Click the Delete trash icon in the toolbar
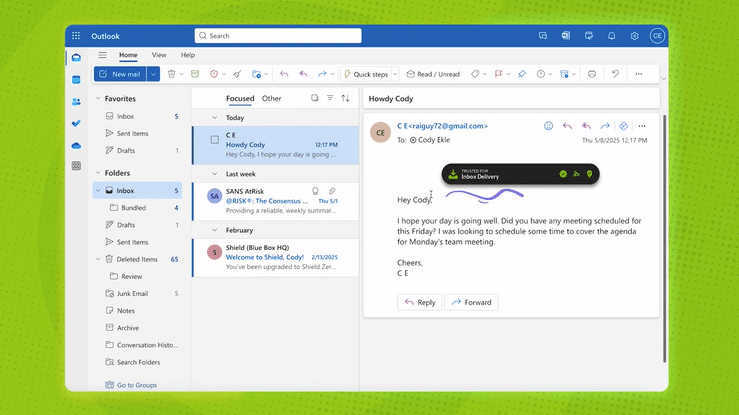 pos(172,74)
